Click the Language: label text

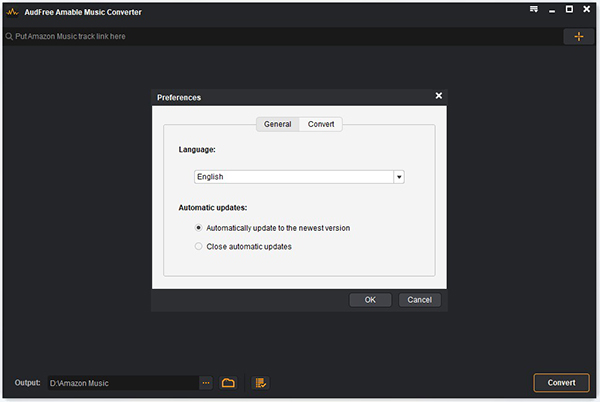(x=197, y=150)
